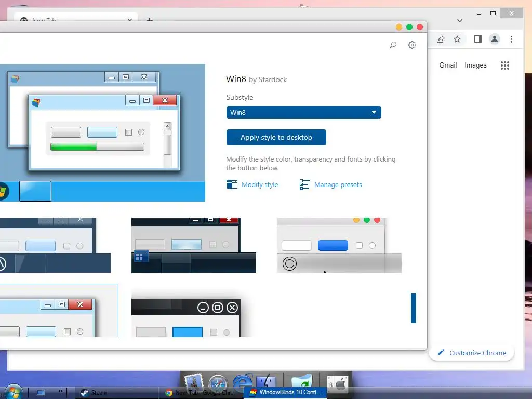Click the Manage presets list icon
The width and height of the screenshot is (532, 399).
pyautogui.click(x=304, y=184)
